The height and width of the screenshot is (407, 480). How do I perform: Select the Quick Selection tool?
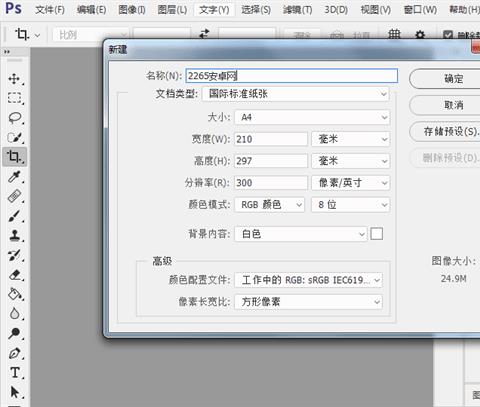pyautogui.click(x=14, y=137)
